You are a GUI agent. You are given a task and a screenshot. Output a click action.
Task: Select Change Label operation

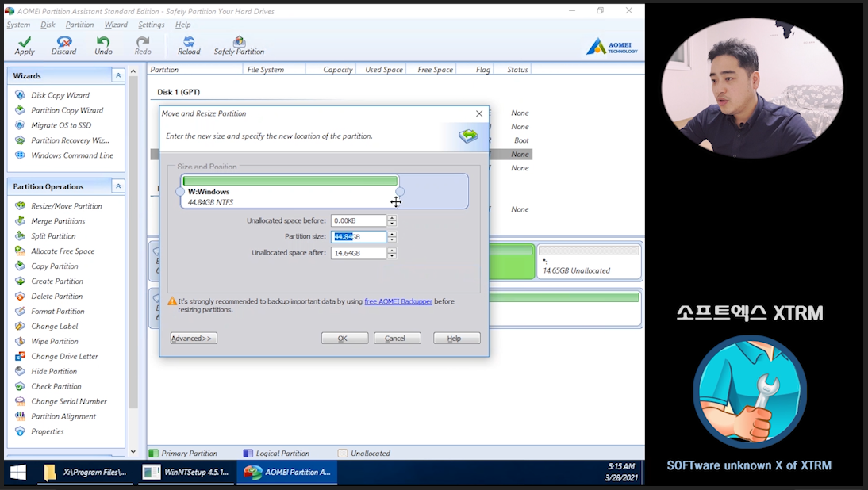pos(54,326)
